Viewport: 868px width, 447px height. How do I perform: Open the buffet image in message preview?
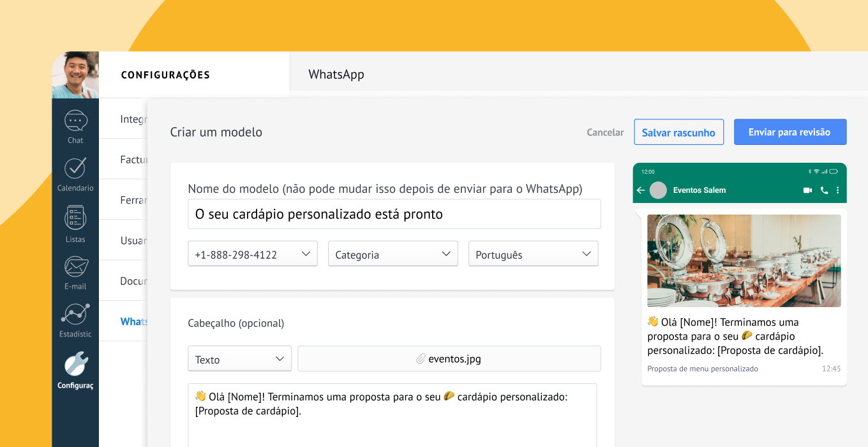[x=744, y=261]
